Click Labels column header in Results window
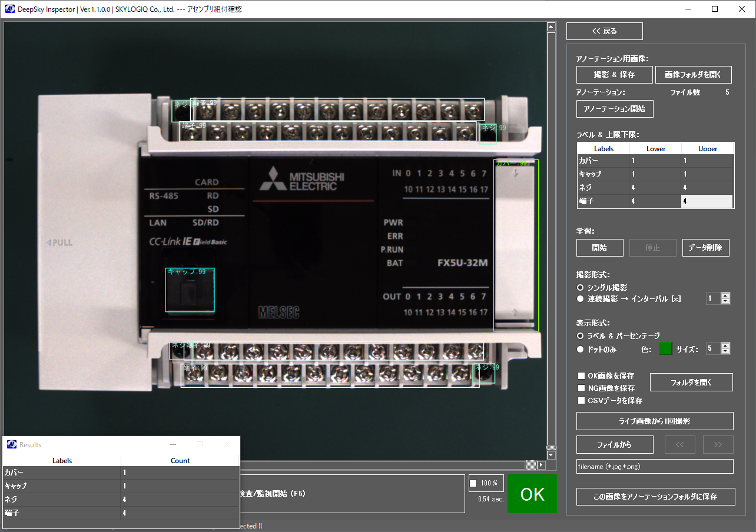756x532 pixels. click(62, 460)
